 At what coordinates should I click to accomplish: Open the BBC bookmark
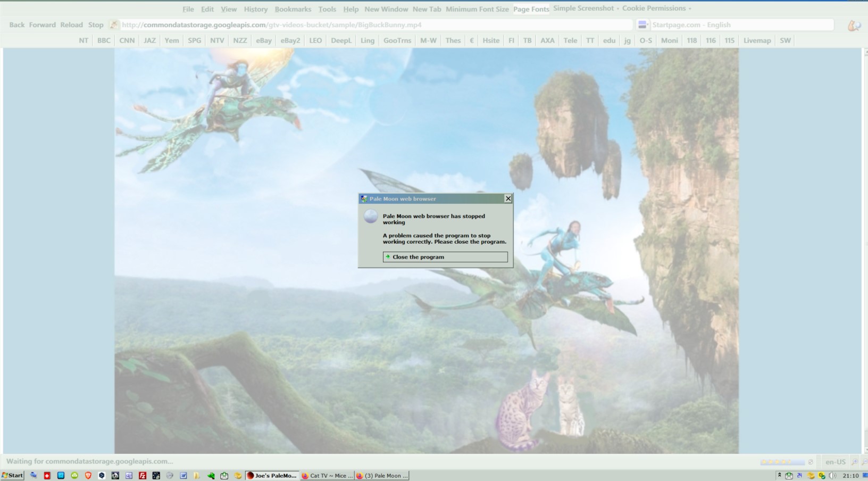tap(104, 40)
